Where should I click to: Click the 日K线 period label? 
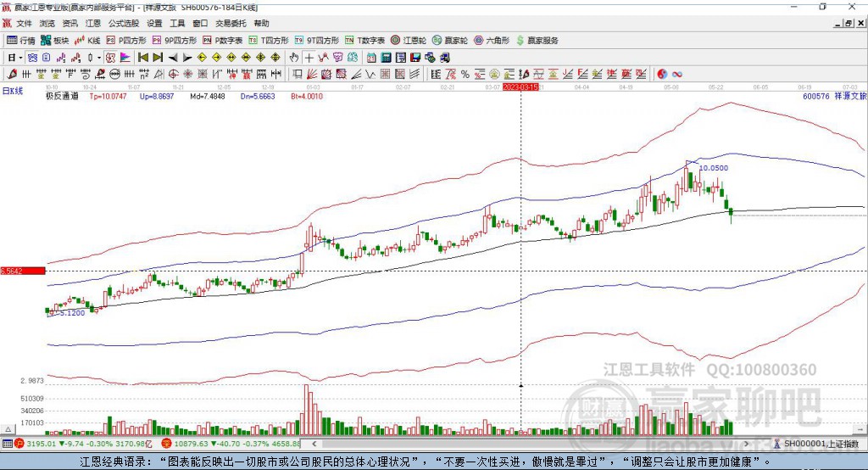click(x=12, y=91)
